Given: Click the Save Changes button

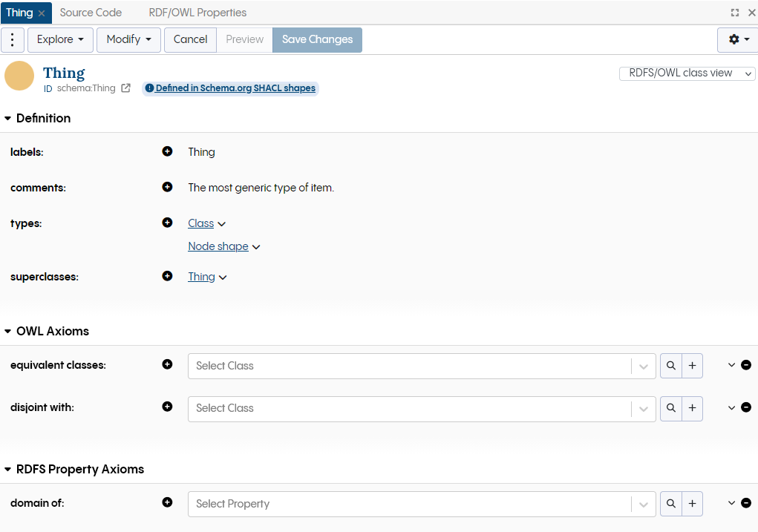Looking at the screenshot, I should (317, 39).
